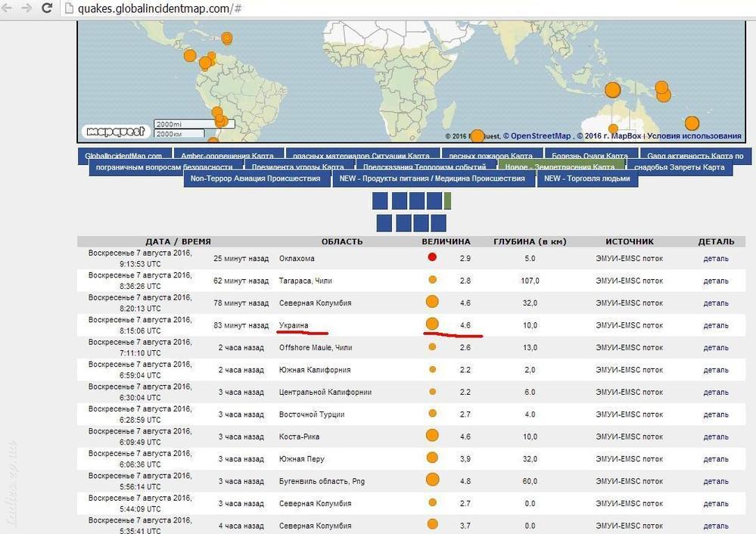This screenshot has width=756, height=534.
Task: Click the magnitude value 4.8
Action: (x=465, y=482)
